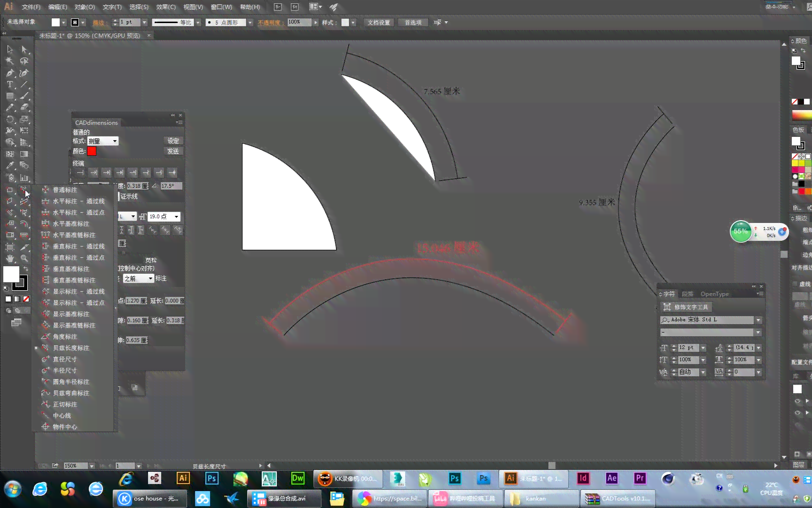The width and height of the screenshot is (812, 508).
Task: Select the Direct Selection tool
Action: click(24, 49)
